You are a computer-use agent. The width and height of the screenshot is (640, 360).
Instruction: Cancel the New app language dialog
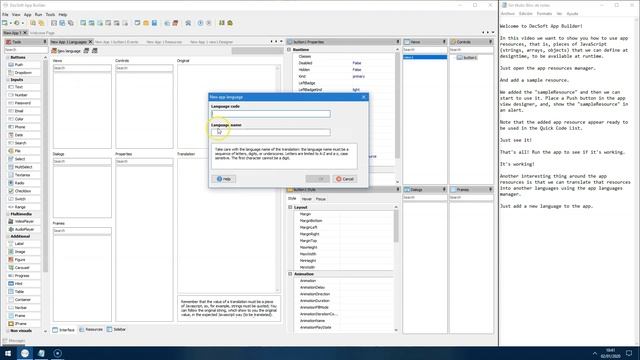point(345,179)
